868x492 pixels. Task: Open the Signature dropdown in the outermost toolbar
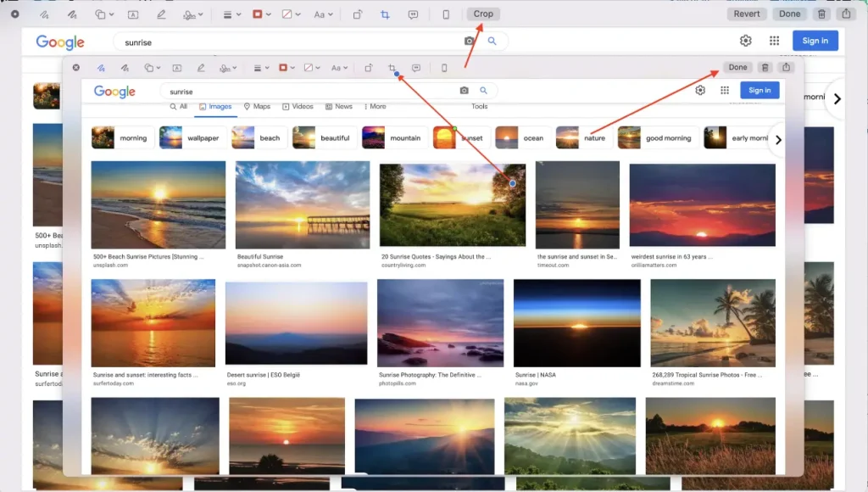coord(194,14)
